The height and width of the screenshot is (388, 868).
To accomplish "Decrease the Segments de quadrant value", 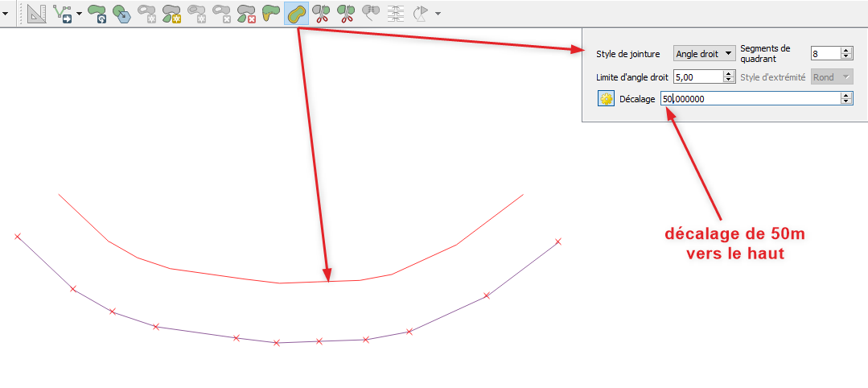I will [x=846, y=57].
